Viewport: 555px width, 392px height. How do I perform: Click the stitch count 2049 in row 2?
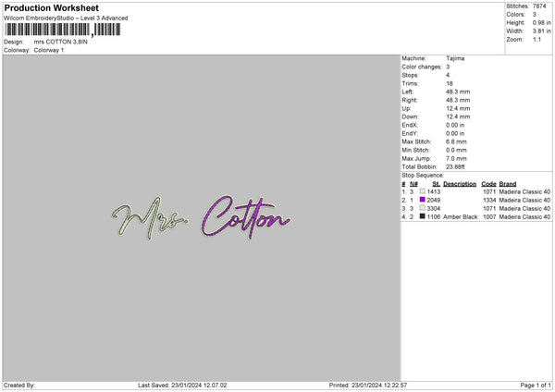coord(434,201)
